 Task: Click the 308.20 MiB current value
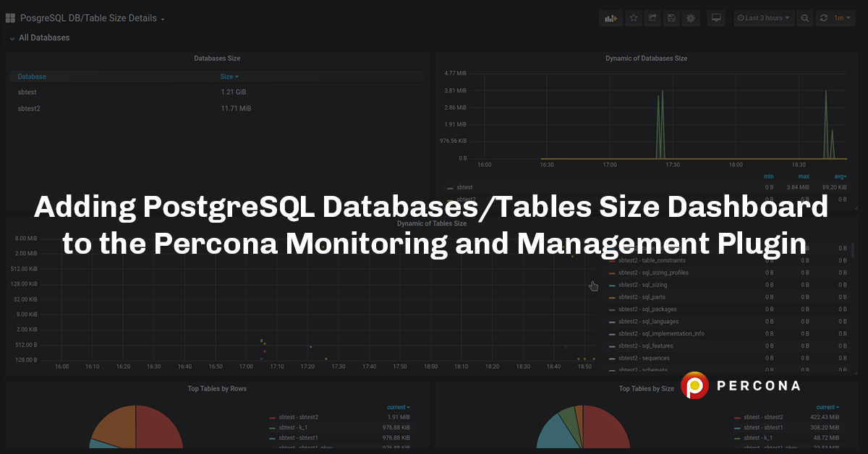[x=825, y=427]
